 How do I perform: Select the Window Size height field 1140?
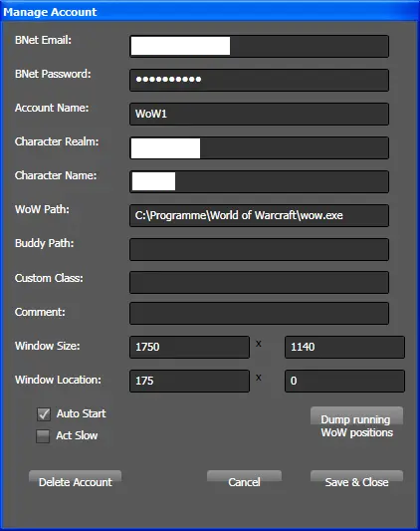tap(344, 347)
